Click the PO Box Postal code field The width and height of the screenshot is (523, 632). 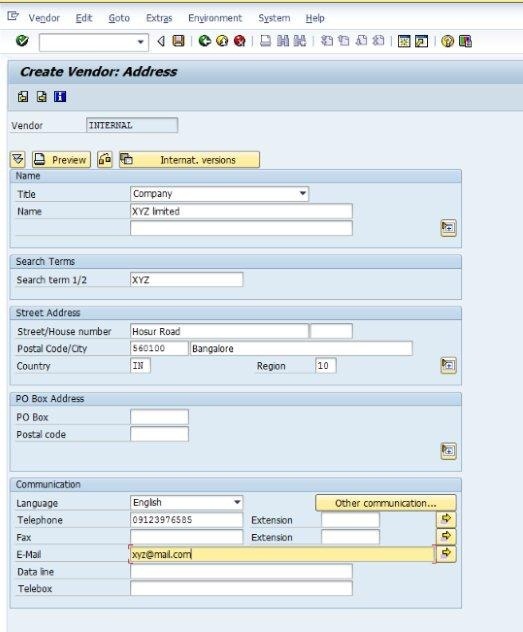pyautogui.click(x=159, y=434)
